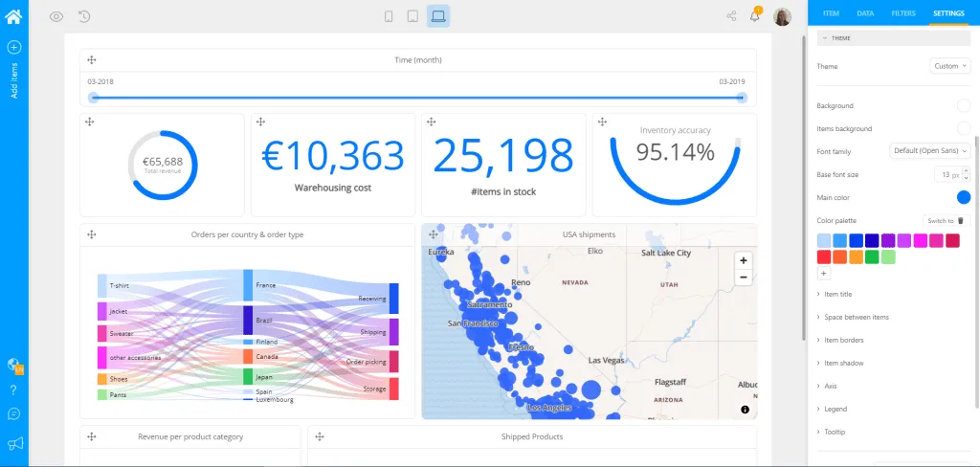Zoom in on the USA shipments map
The height and width of the screenshot is (467, 980).
[x=743, y=260]
